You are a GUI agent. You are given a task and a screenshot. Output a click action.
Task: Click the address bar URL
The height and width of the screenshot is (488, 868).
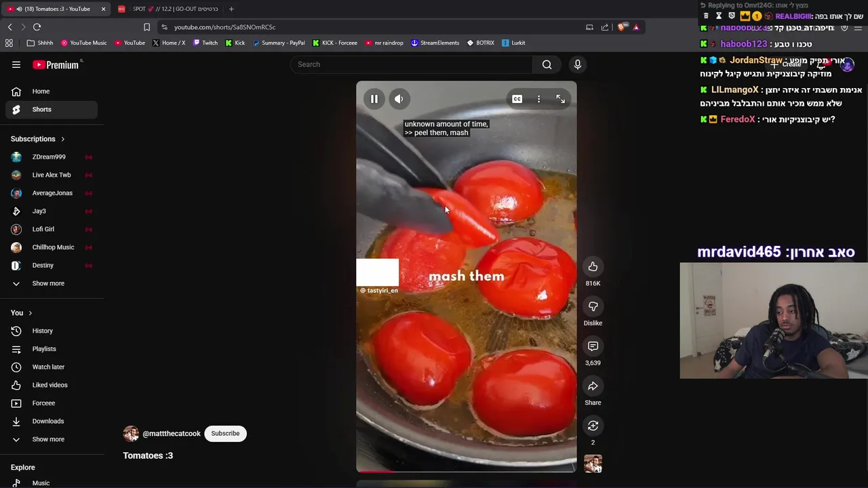224,27
